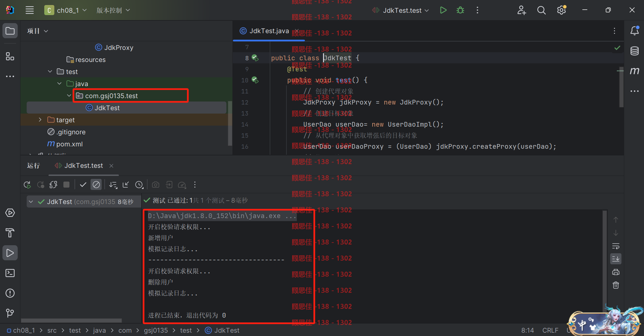Select JdkProxy class in tree
Screen dimensions: 644x336
pyautogui.click(x=114, y=48)
